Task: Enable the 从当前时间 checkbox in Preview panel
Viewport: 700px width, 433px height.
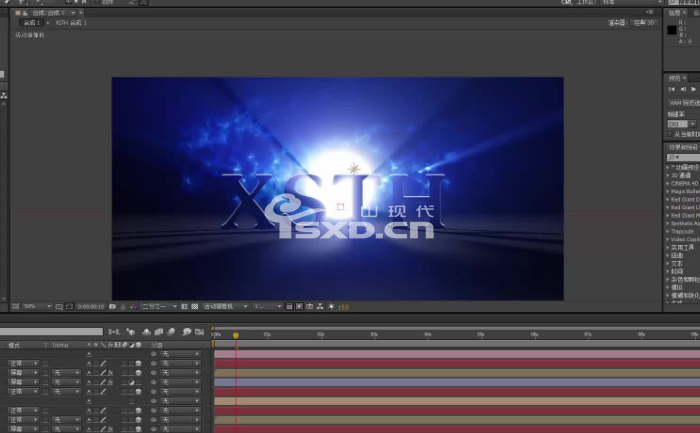Action: pyautogui.click(x=670, y=134)
